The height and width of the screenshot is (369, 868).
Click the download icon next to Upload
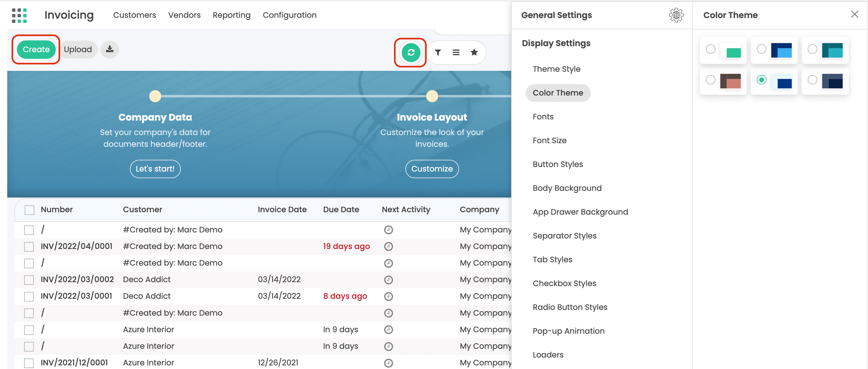point(109,49)
